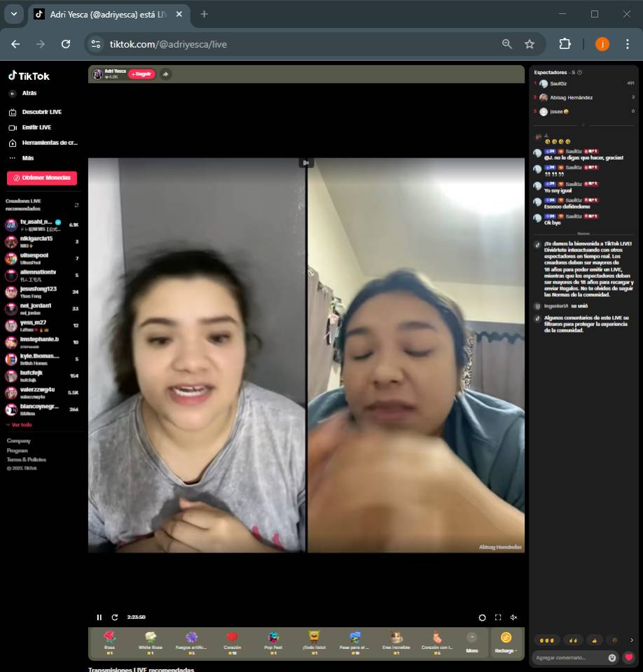The width and height of the screenshot is (643, 672).
Task: Bookmark this page with the star icon
Action: 530,44
